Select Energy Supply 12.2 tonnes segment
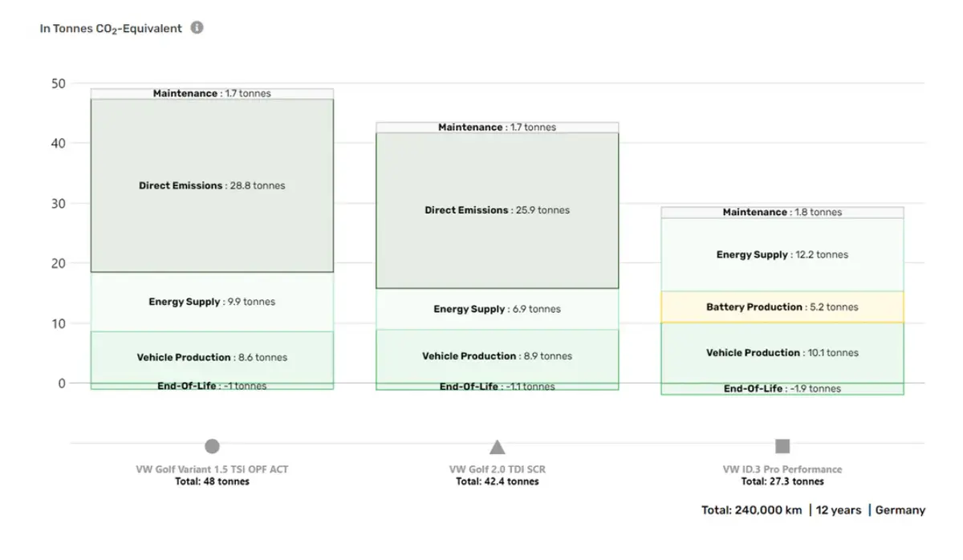Image resolution: width=963 pixels, height=560 pixels. (x=782, y=254)
